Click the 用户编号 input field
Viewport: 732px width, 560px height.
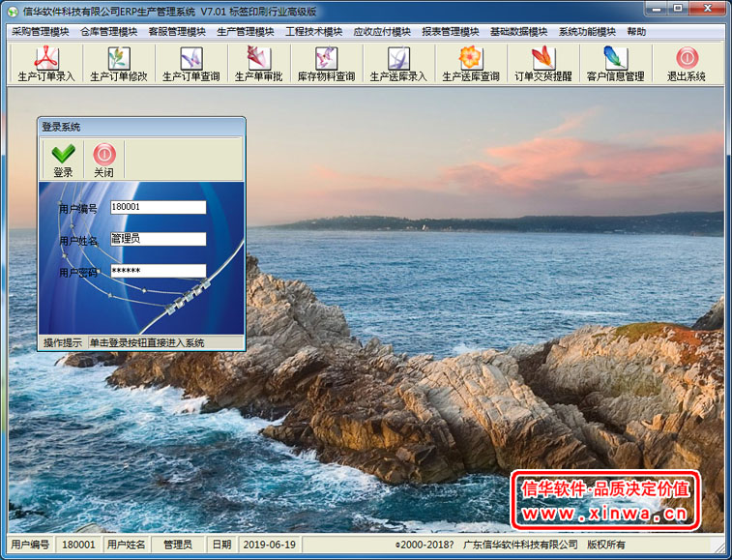tap(159, 207)
